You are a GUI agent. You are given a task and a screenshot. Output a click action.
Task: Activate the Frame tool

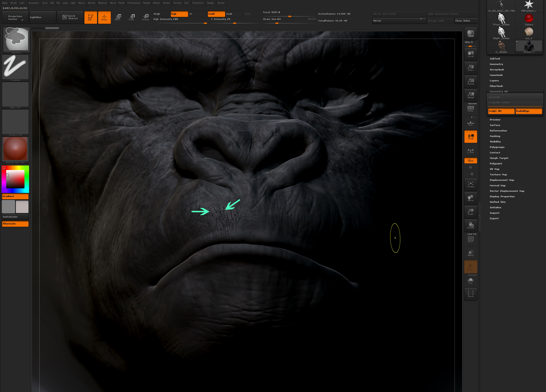tap(470, 184)
